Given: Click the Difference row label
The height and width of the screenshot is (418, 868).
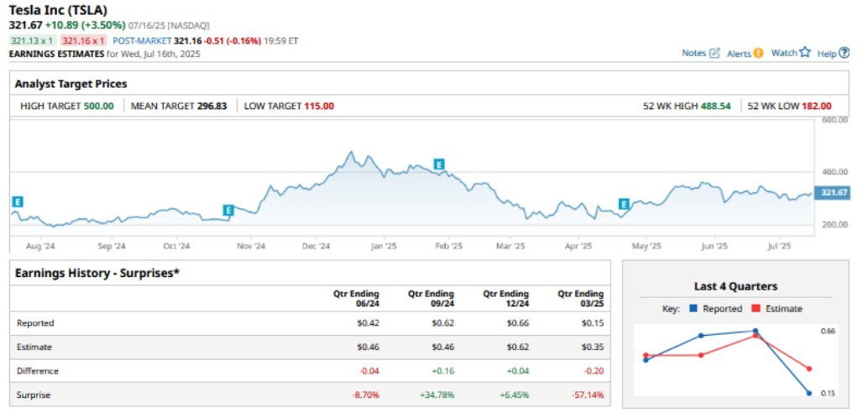Looking at the screenshot, I should [x=38, y=371].
